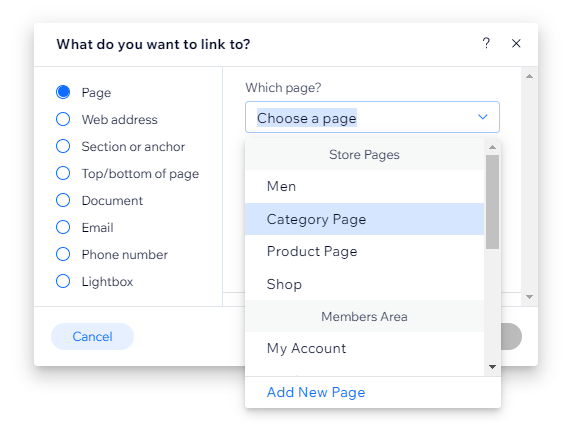Choose Category Page in the list

[364, 219]
